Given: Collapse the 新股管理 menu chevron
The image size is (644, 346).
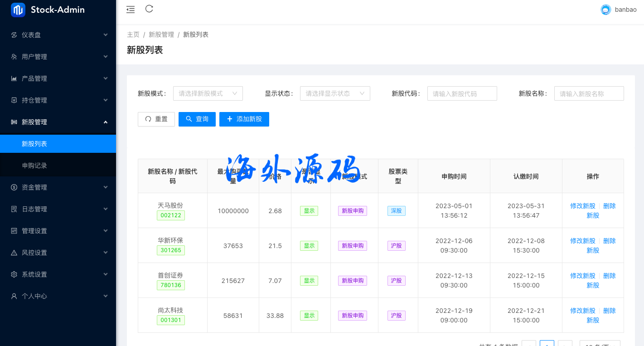Looking at the screenshot, I should (106, 122).
